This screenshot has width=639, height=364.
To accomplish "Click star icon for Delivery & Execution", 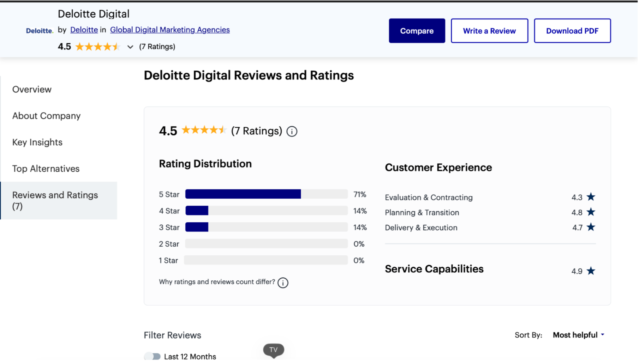I will pyautogui.click(x=591, y=227).
